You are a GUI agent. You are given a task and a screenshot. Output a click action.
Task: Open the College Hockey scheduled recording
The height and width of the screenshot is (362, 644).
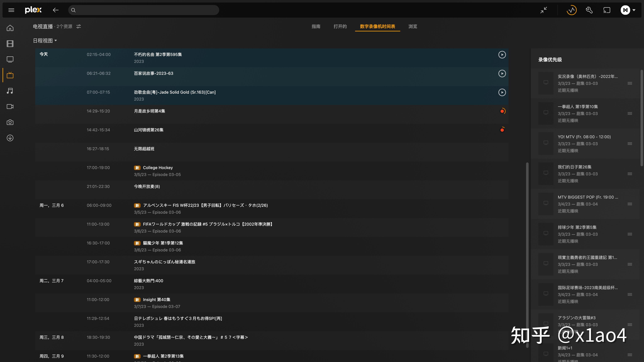point(158,168)
